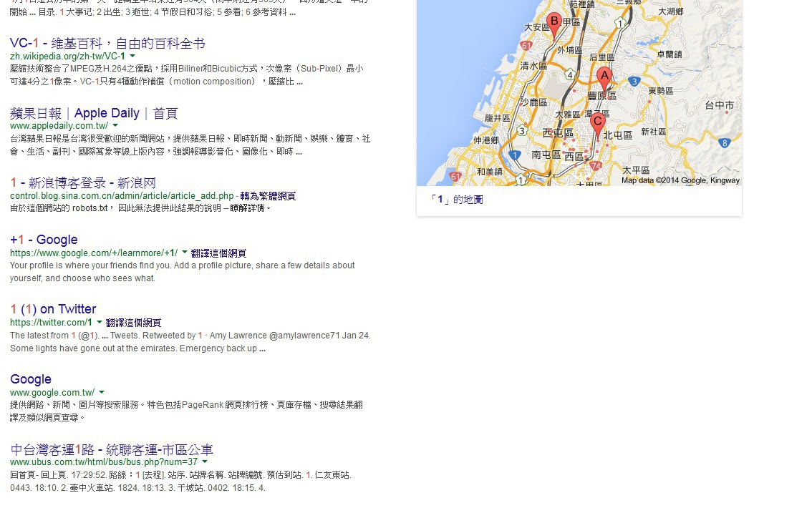Open 1 (1) on Twitter result
The width and height of the screenshot is (812, 508).
pyautogui.click(x=53, y=309)
